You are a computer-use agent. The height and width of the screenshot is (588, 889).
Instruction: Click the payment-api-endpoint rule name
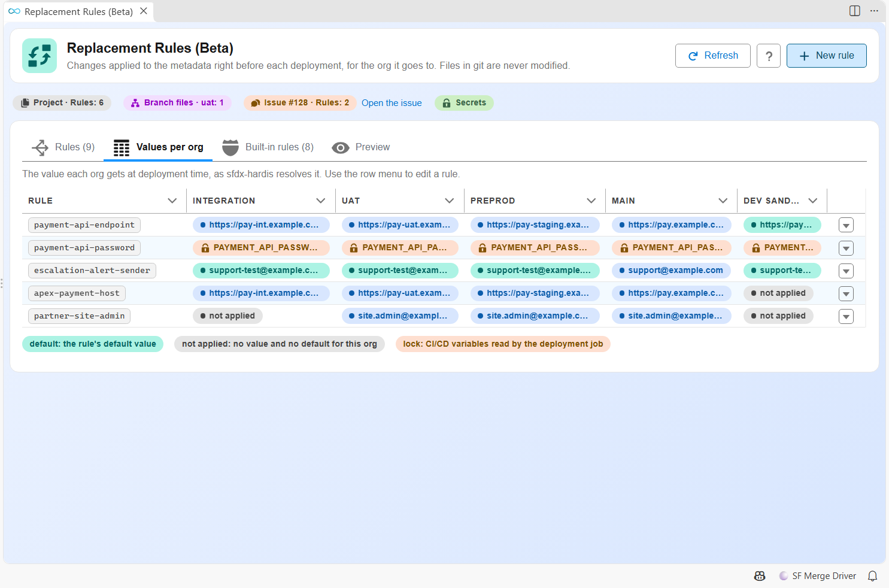pos(84,225)
